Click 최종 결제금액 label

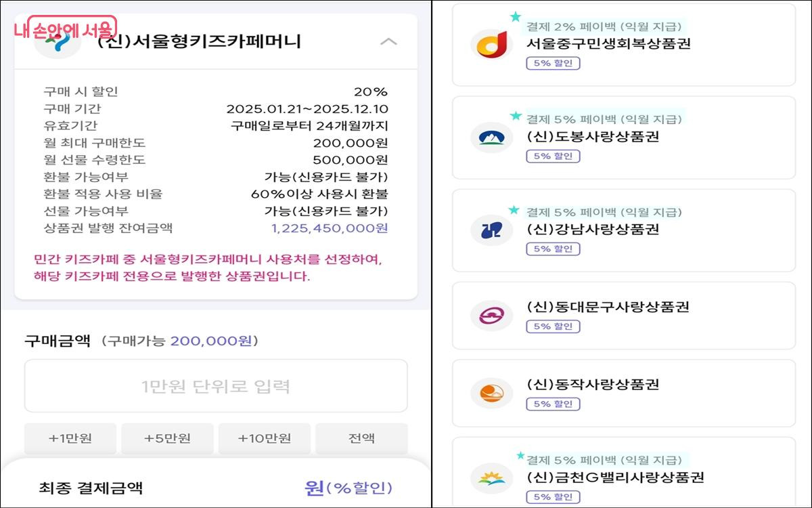[x=91, y=488]
